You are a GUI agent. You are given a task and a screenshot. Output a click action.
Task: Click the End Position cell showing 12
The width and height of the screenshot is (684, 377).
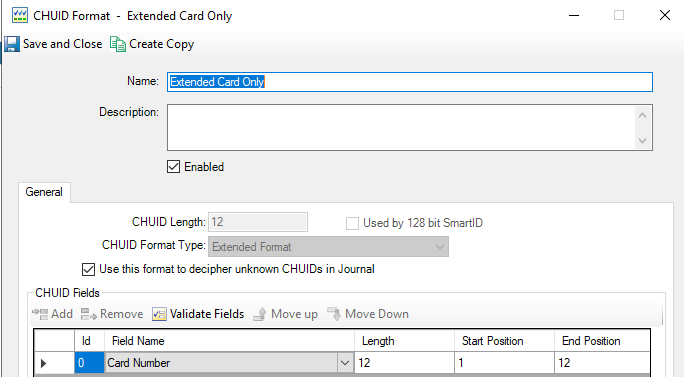(x=602, y=363)
